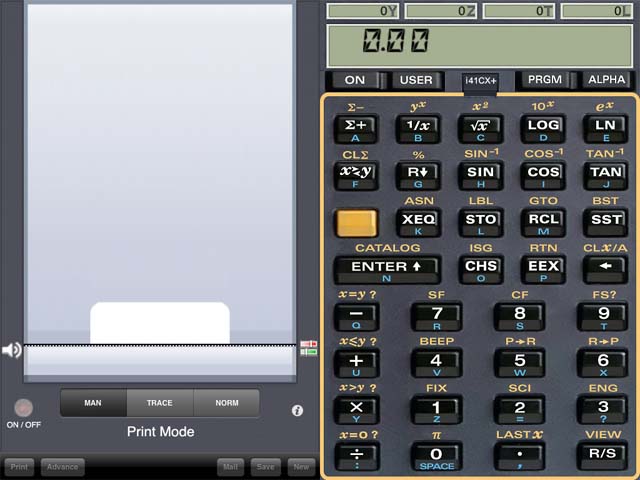The width and height of the screenshot is (640, 480).
Task: Tap the 1 digit key
Action: [x=437, y=410]
